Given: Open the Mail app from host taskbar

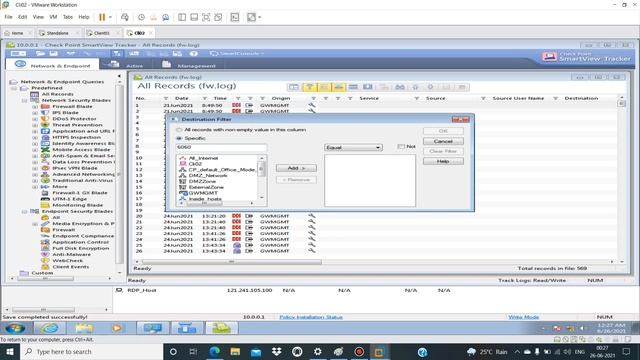Looking at the screenshot, I should point(256,351).
